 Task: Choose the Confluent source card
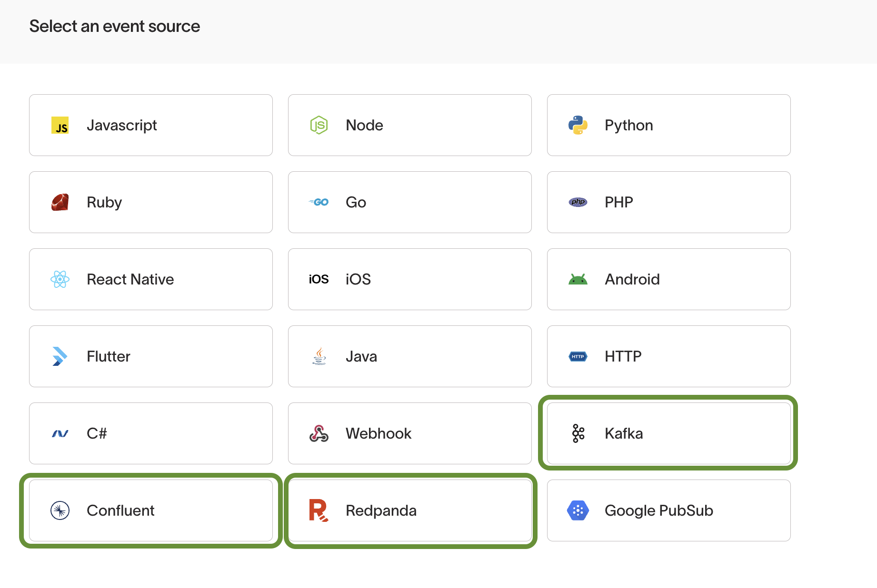point(150,510)
